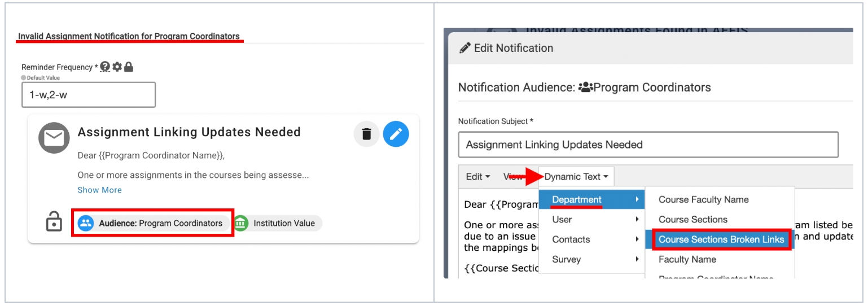Image resolution: width=868 pixels, height=305 pixels.
Task: Click the lock icon beside Reminder Frequency
Action: pos(129,67)
